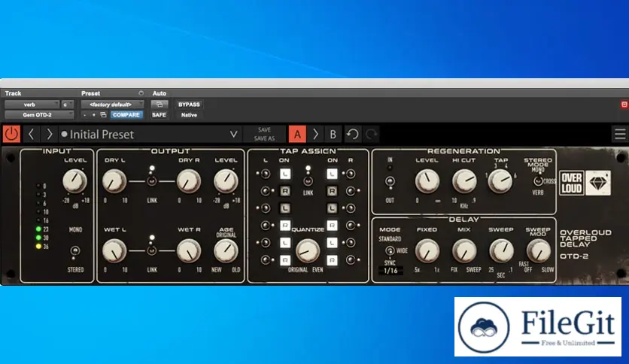Flip the Regeneration IN/OUT switch

pos(390,181)
